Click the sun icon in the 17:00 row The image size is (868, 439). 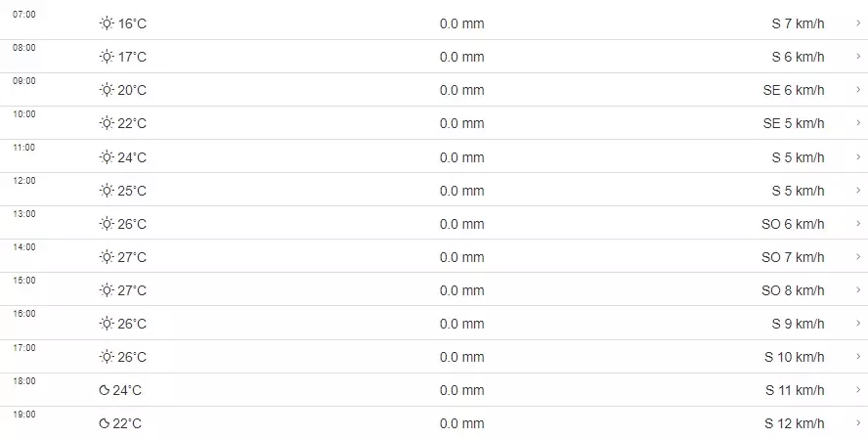pyautogui.click(x=107, y=357)
